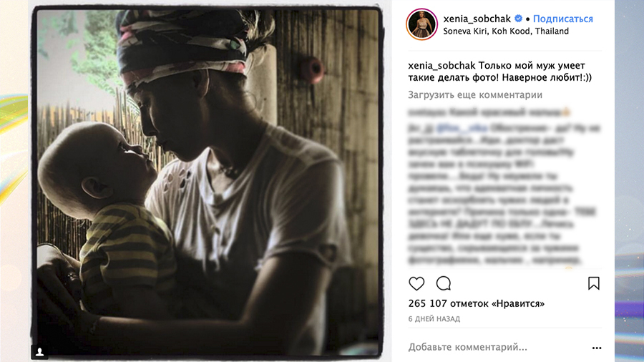Show tagged people icon on the photo
Image resolution: width=644 pixels, height=362 pixels.
40,352
